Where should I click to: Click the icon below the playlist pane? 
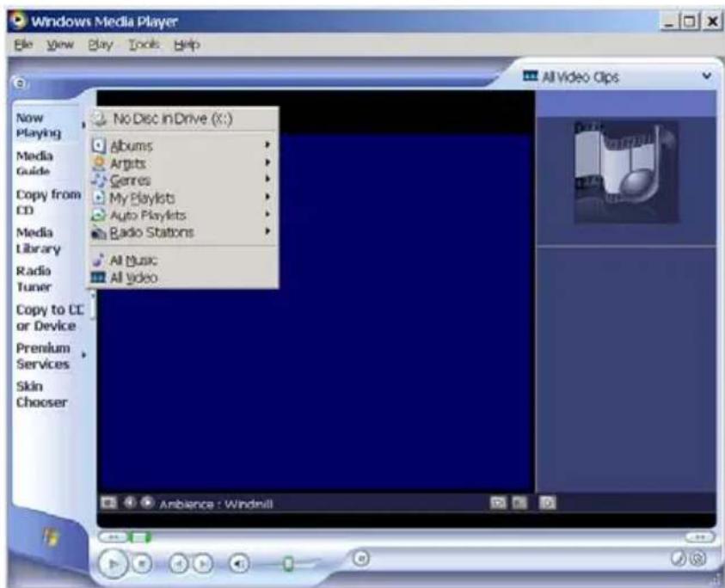[548, 503]
